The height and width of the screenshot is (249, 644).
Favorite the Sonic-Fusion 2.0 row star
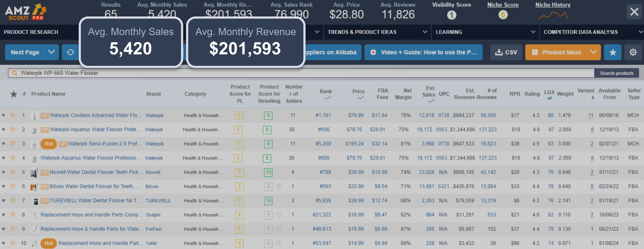coord(13,143)
